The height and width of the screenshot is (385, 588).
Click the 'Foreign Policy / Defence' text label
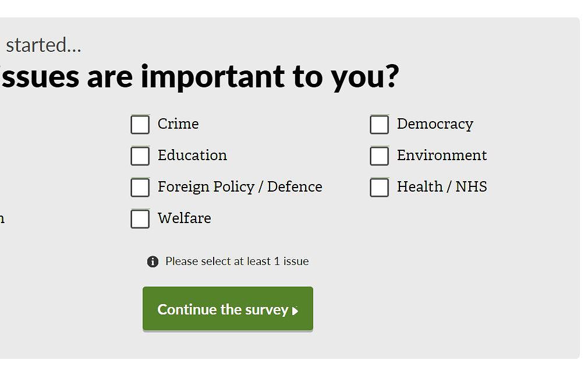[x=240, y=187]
